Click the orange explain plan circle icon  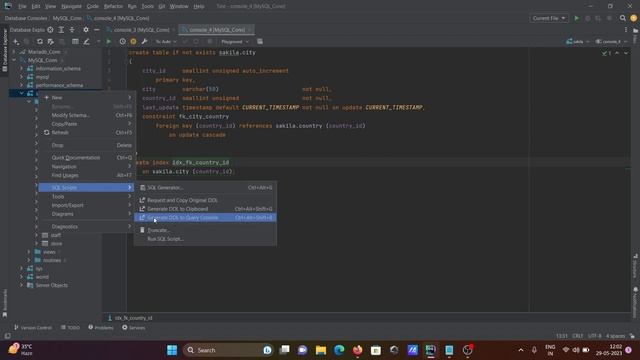tap(133, 42)
